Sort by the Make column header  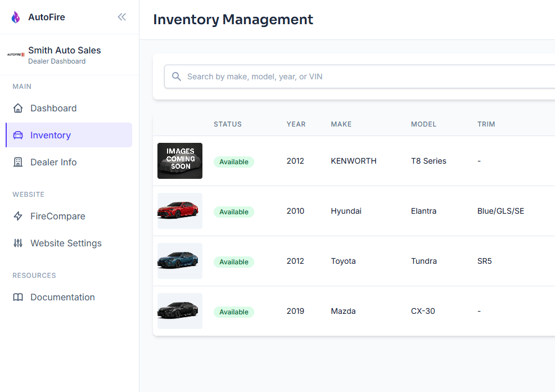[341, 124]
